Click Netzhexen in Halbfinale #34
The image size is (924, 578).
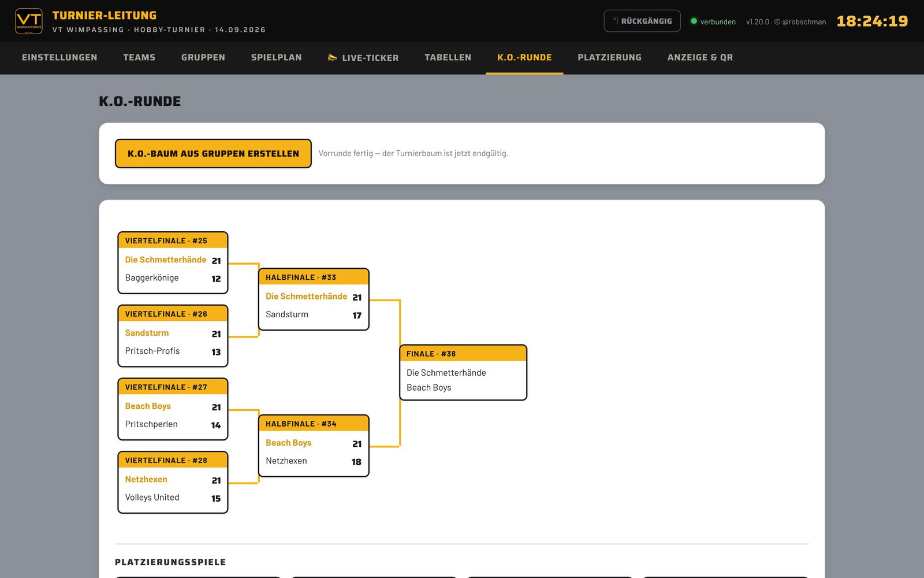coord(286,461)
